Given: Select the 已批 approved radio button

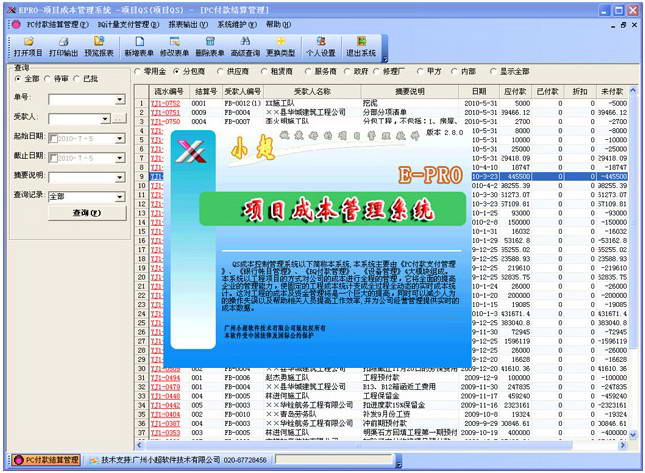Looking at the screenshot, I should [x=77, y=79].
